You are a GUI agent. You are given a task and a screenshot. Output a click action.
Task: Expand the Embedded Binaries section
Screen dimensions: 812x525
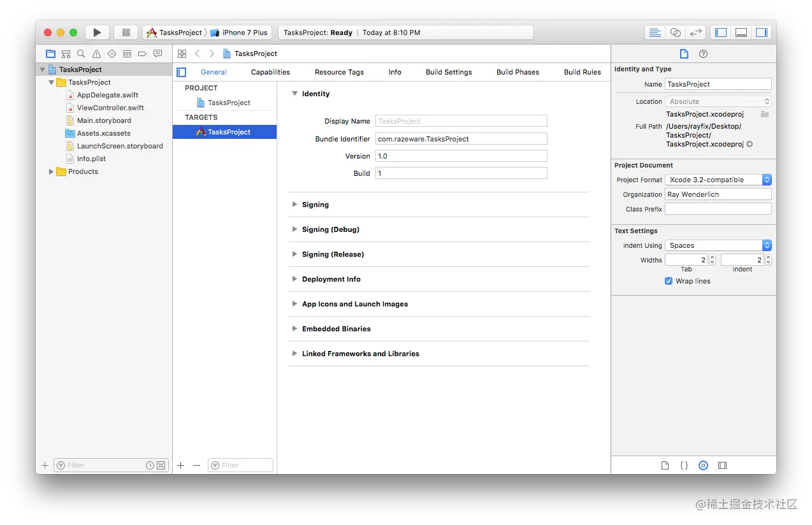[x=294, y=329]
